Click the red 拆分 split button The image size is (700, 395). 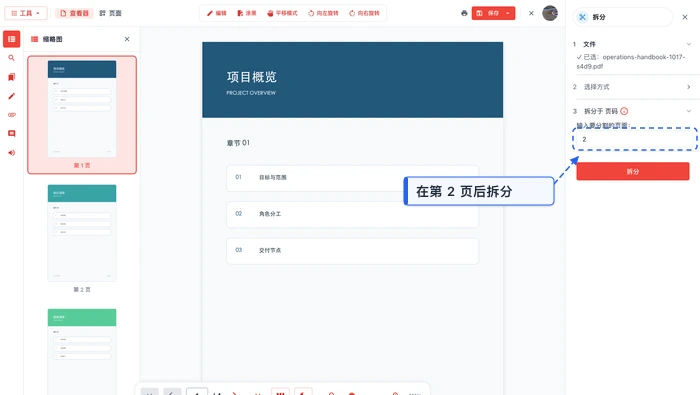(x=633, y=171)
